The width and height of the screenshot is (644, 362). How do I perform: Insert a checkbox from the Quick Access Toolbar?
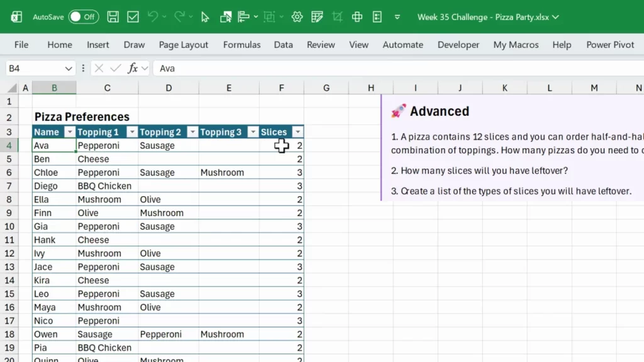tap(133, 17)
